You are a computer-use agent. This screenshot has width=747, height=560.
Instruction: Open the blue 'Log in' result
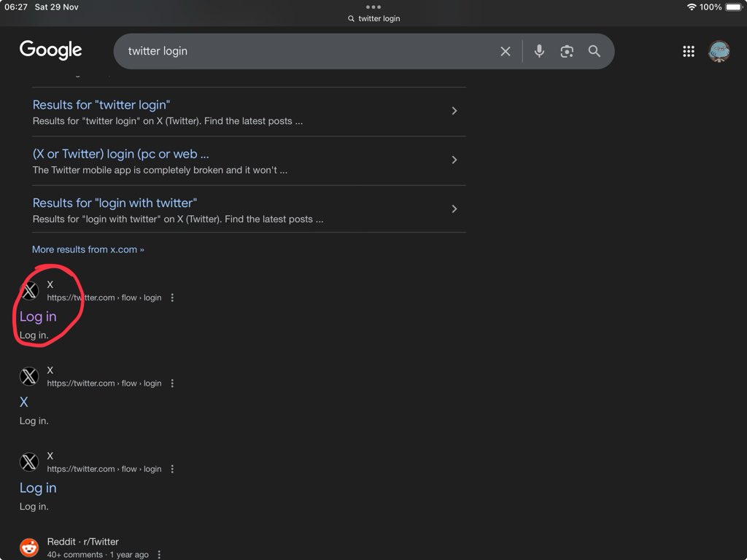(38, 488)
